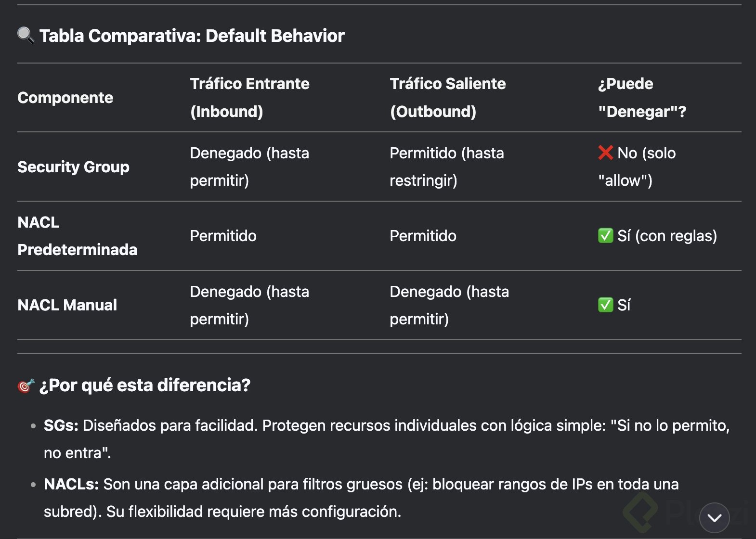Click the bold 'NACLs:' bullet text

tap(71, 484)
